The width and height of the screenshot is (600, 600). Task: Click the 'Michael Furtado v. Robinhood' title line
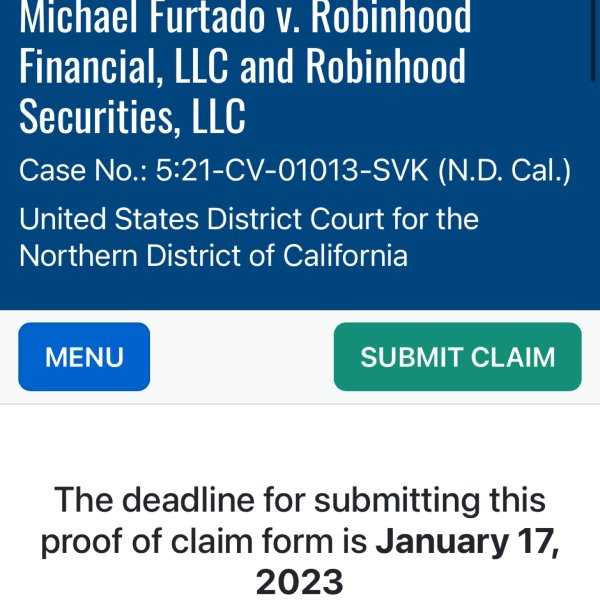click(x=245, y=16)
